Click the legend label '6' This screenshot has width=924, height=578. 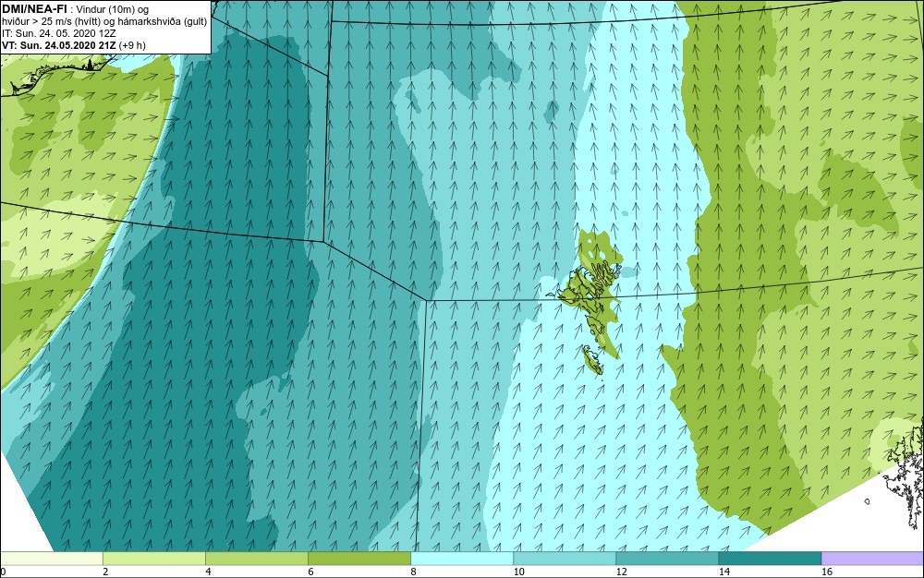[310, 572]
